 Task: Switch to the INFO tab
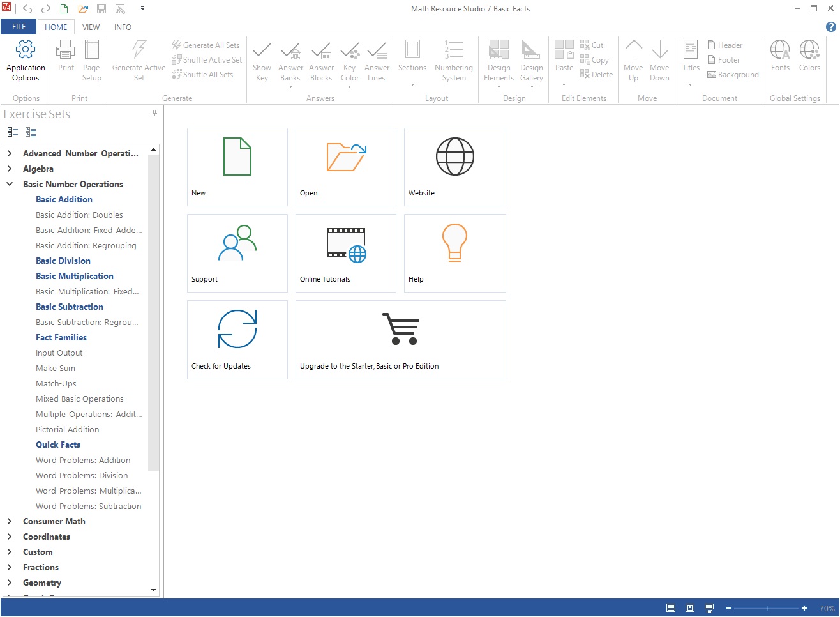coord(123,27)
